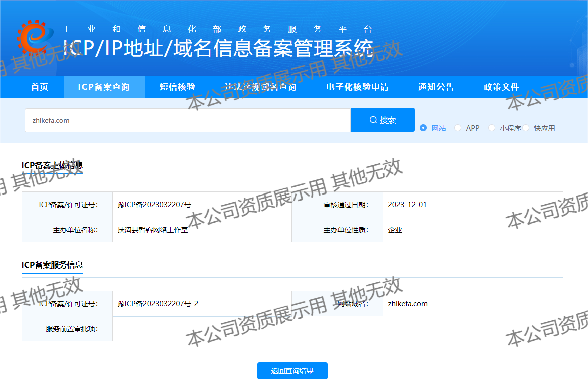The width and height of the screenshot is (588, 389).
Task: Click the 搜索 search button
Action: 382,120
